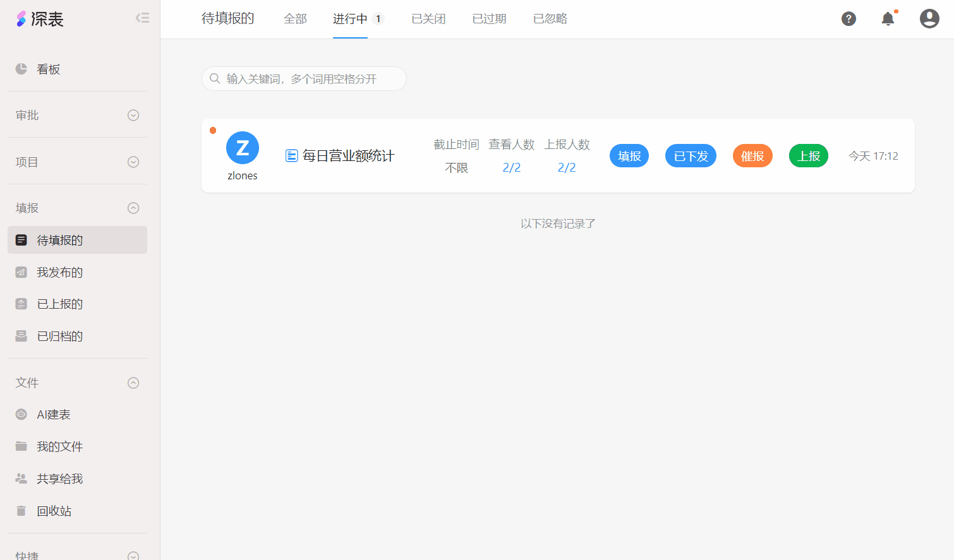Click the green 上报 button

click(808, 156)
